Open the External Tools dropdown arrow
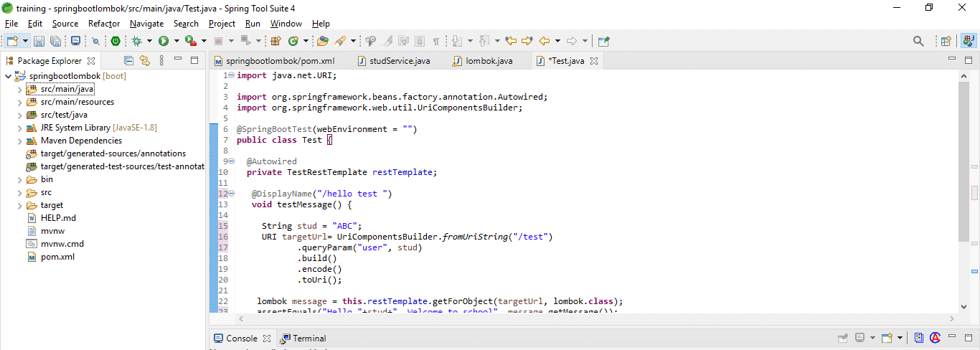The image size is (980, 350). [204, 42]
